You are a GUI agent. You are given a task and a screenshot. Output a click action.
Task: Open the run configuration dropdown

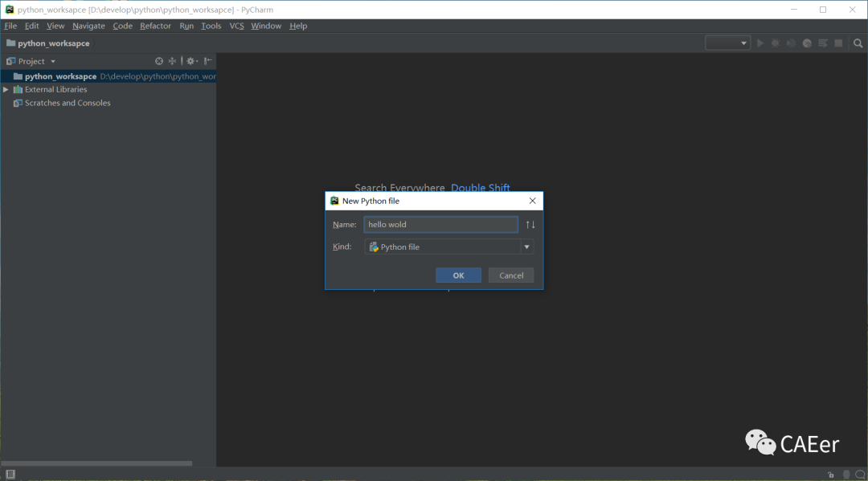click(727, 43)
